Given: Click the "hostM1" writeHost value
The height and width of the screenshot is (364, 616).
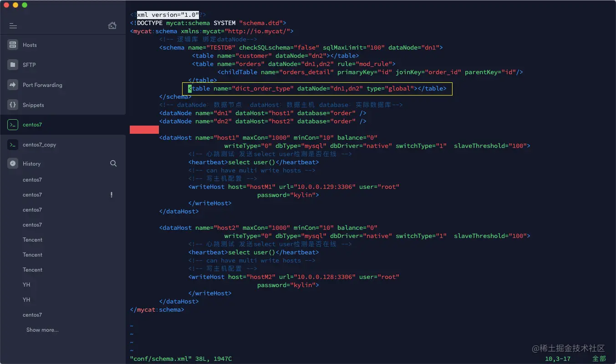Looking at the screenshot, I should coord(261,187).
